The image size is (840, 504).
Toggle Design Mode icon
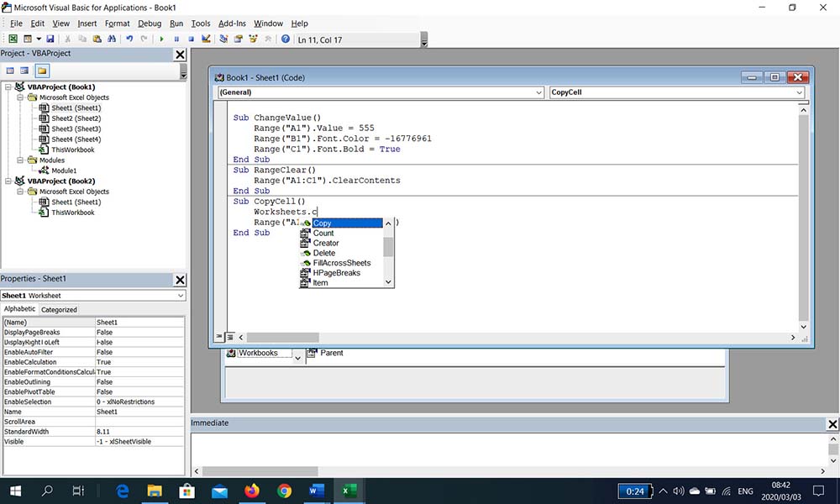point(206,39)
